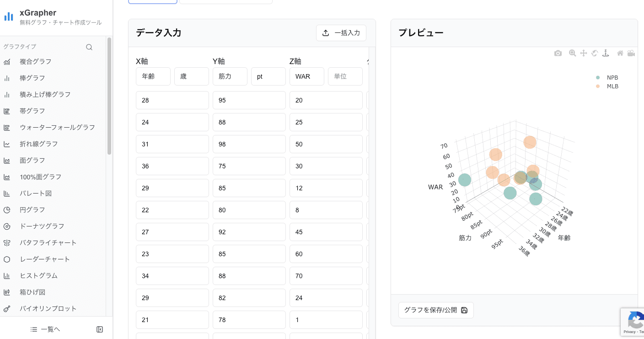This screenshot has width=644, height=339.
Task: Select 棒グラフ chart type in the sidebar
Action: [32, 78]
